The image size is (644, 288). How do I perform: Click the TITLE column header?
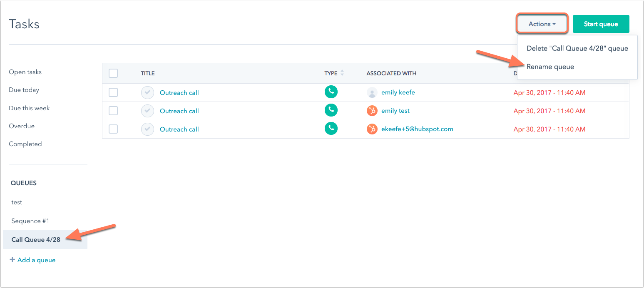coord(148,73)
